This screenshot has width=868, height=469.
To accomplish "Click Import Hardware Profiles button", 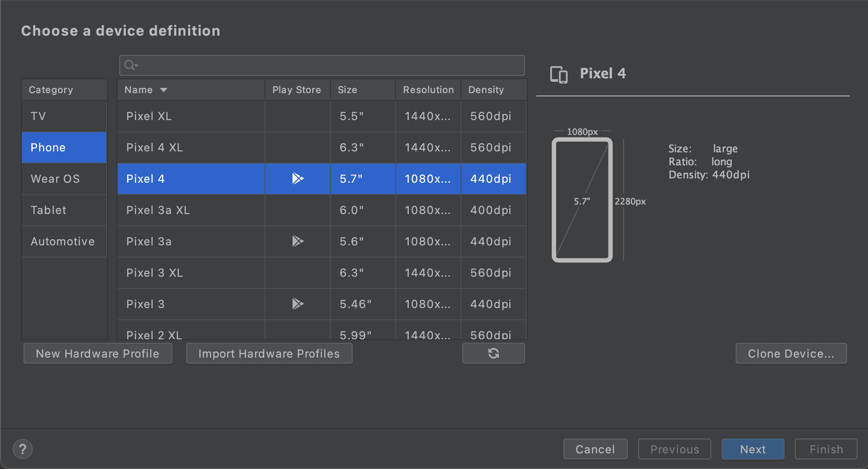I will [269, 353].
